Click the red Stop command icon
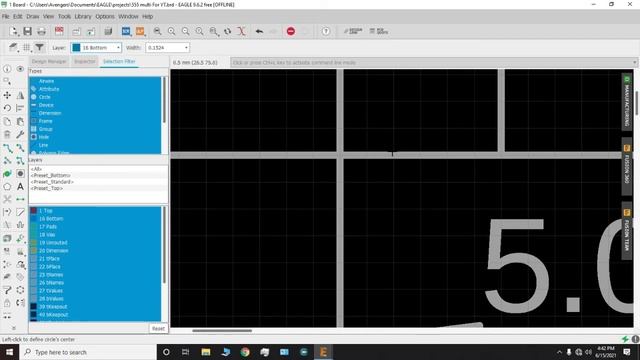This screenshot has width=640, height=360. click(x=291, y=31)
